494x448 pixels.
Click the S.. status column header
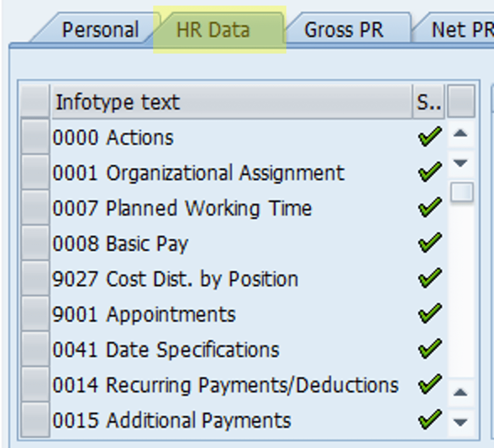429,101
